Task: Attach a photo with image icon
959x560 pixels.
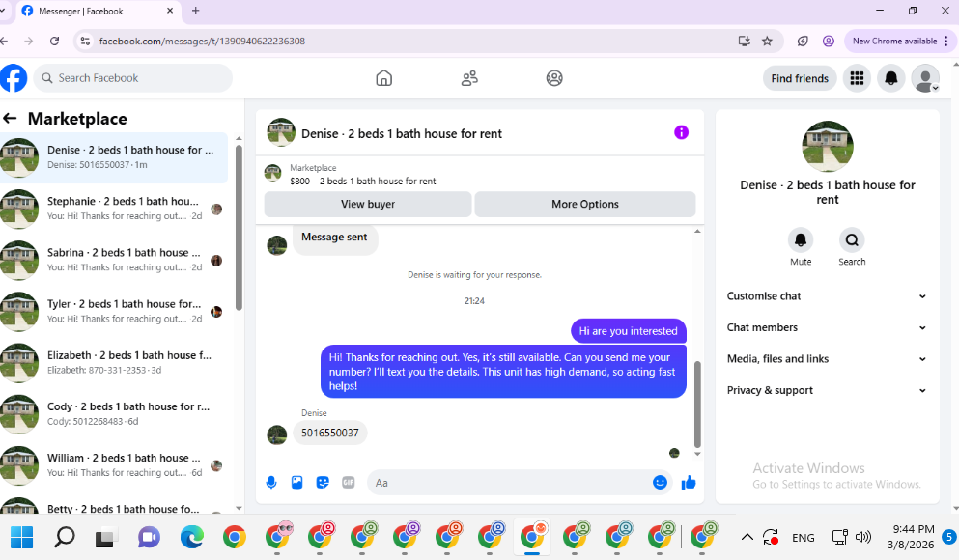Action: (x=297, y=483)
